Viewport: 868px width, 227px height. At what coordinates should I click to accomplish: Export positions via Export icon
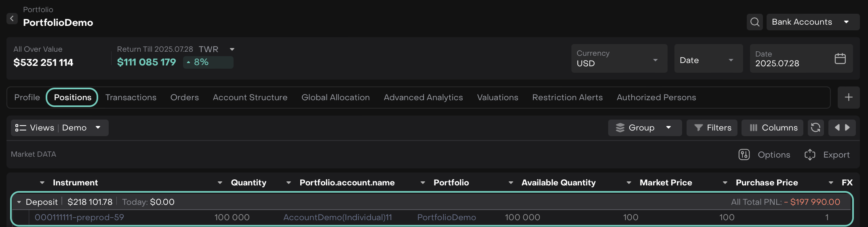[x=810, y=155]
